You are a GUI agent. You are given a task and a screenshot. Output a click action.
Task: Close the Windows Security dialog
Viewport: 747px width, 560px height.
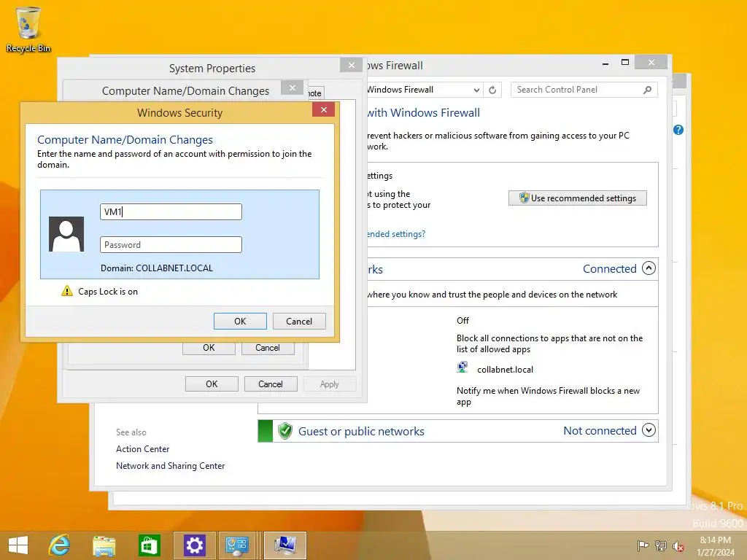click(x=323, y=110)
